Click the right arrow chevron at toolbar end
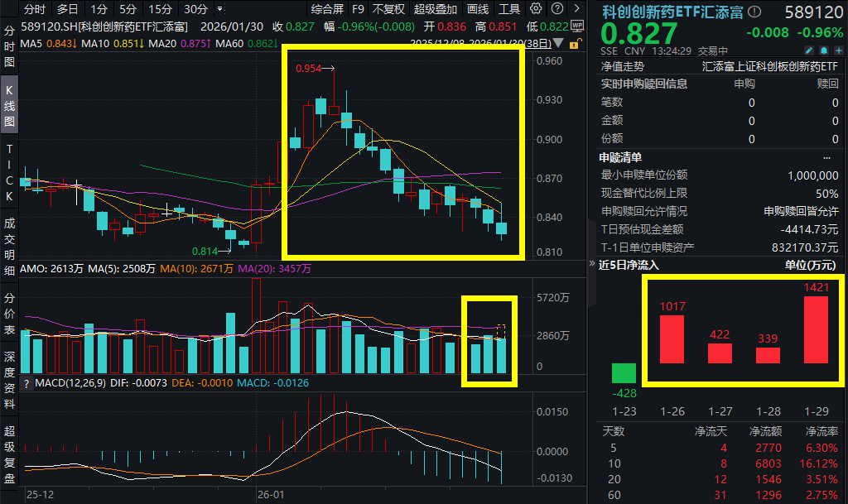This screenshot has width=848, height=504. (x=575, y=9)
